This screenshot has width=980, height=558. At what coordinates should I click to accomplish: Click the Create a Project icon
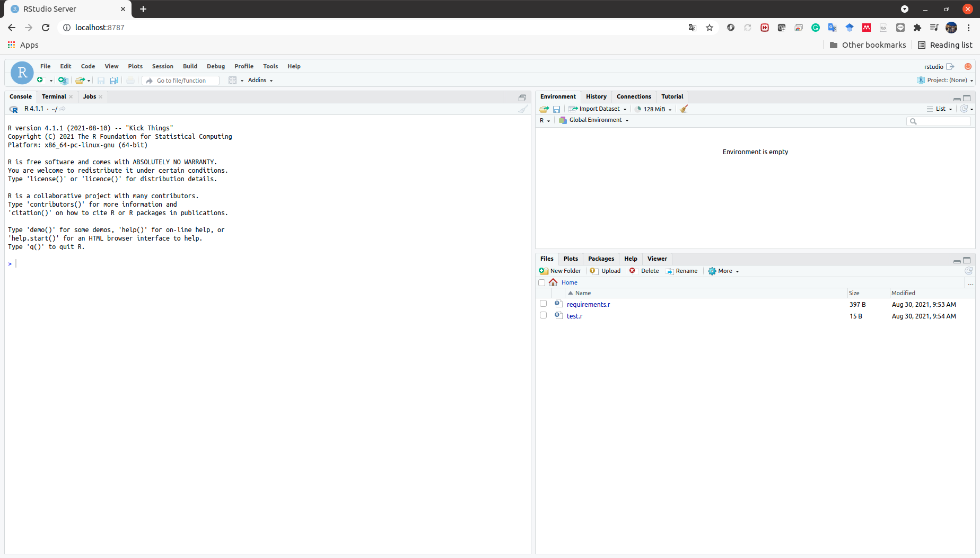63,81
